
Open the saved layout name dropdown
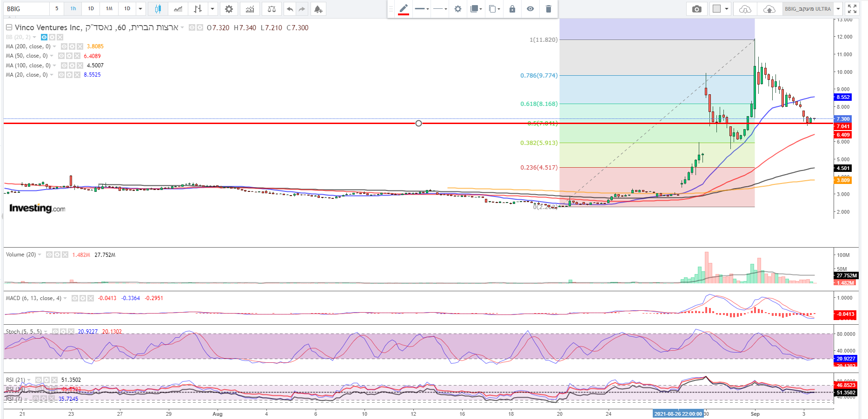click(838, 9)
